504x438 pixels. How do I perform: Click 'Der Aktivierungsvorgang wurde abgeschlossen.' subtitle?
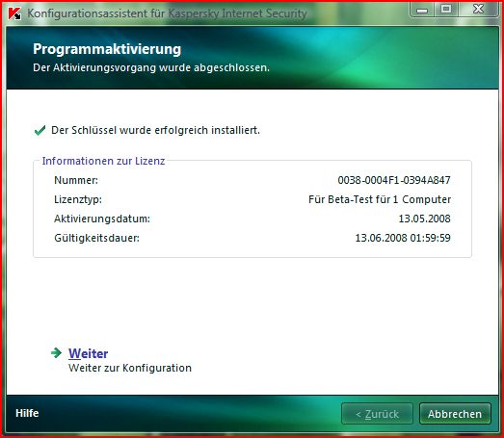(151, 67)
